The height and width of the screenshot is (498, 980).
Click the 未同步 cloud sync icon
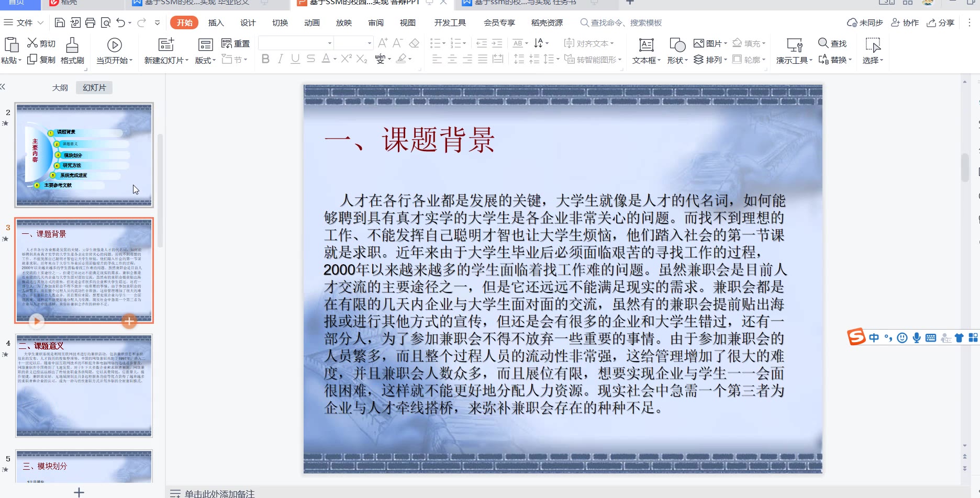(852, 22)
